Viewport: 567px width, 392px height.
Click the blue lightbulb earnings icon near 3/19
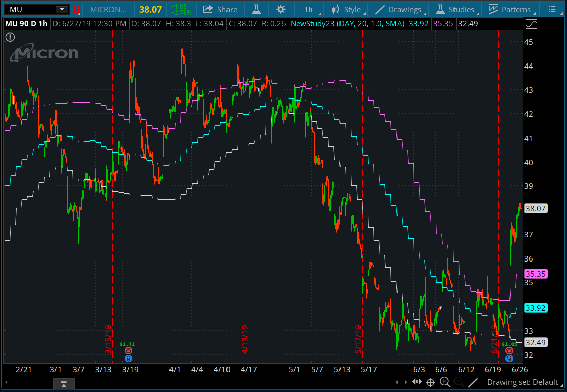(x=128, y=358)
